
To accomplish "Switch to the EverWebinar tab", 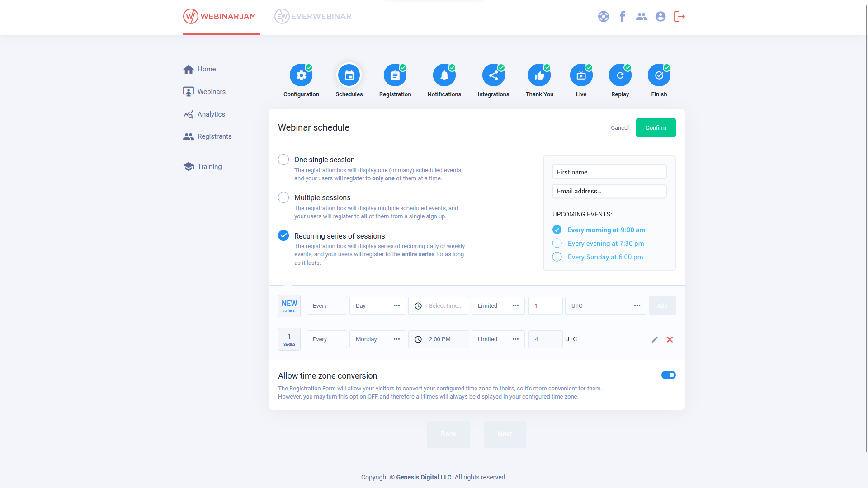I will [313, 17].
